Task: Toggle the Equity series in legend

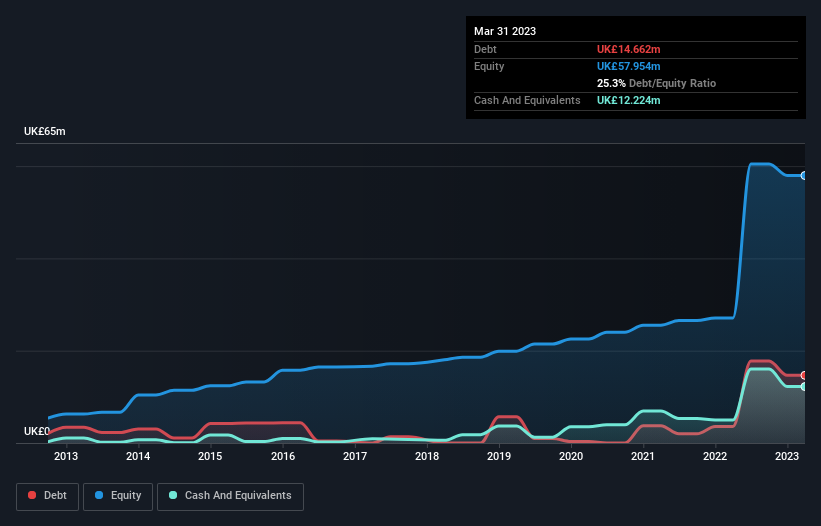Action: pos(117,496)
